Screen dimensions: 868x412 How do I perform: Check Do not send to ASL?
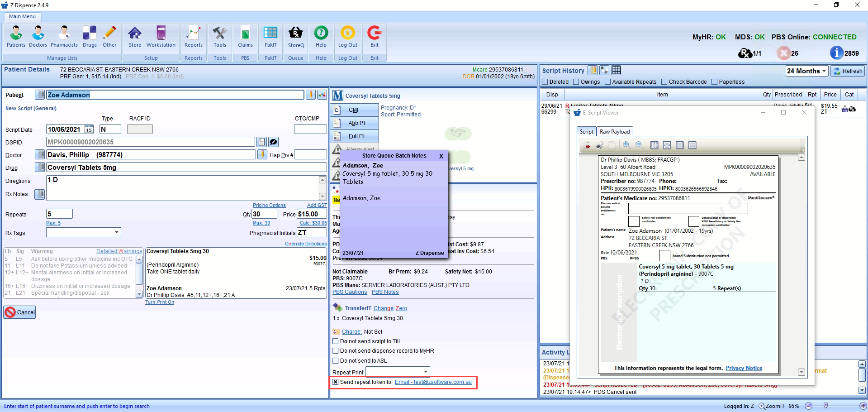(x=336, y=361)
